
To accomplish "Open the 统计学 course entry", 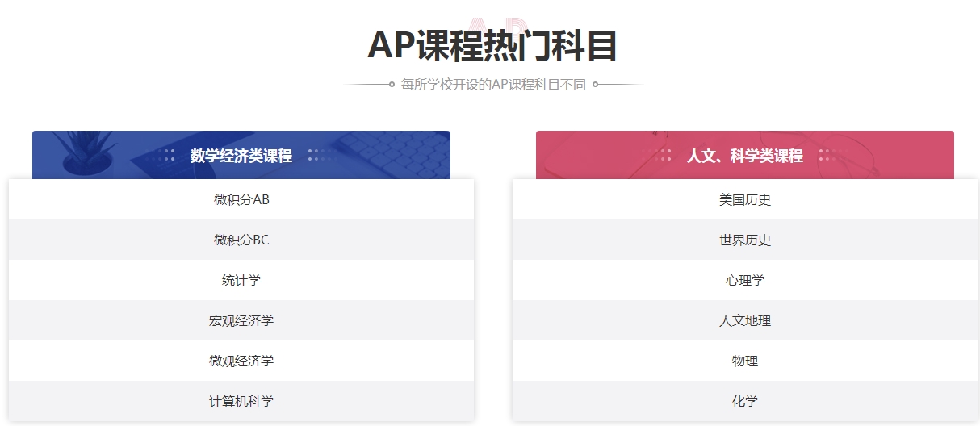I will tap(241, 280).
